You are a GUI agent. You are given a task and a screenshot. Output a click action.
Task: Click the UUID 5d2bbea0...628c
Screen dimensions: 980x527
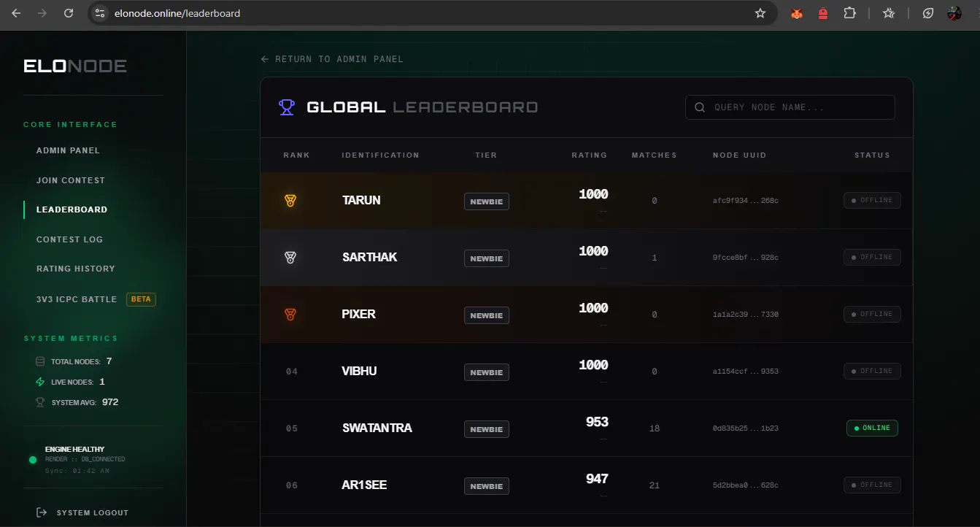[746, 485]
